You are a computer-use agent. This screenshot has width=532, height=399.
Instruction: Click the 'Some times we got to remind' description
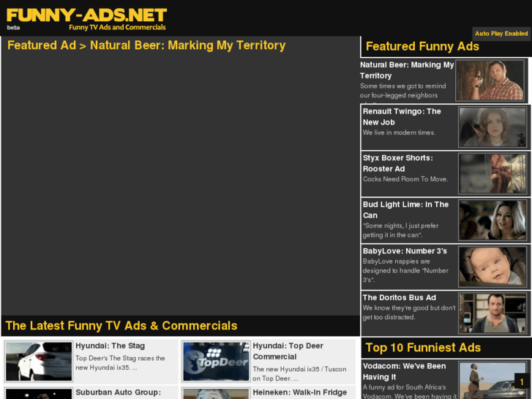pos(402,91)
